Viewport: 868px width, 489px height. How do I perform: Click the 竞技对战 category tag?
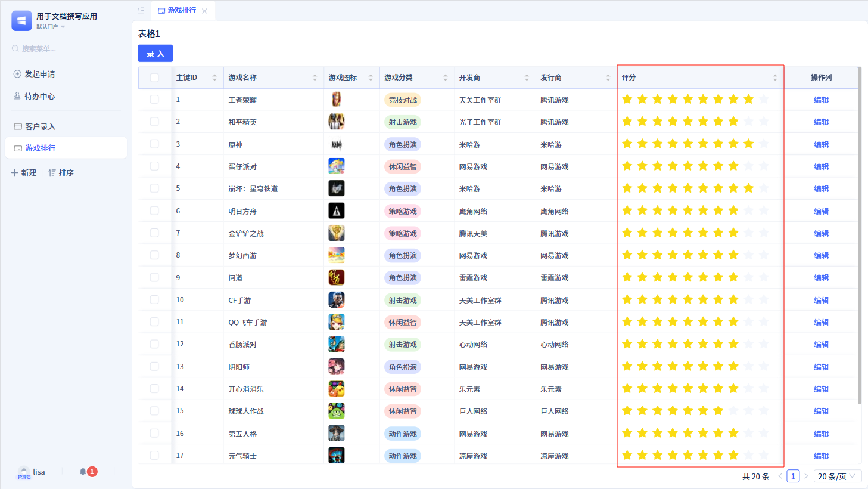click(x=403, y=100)
